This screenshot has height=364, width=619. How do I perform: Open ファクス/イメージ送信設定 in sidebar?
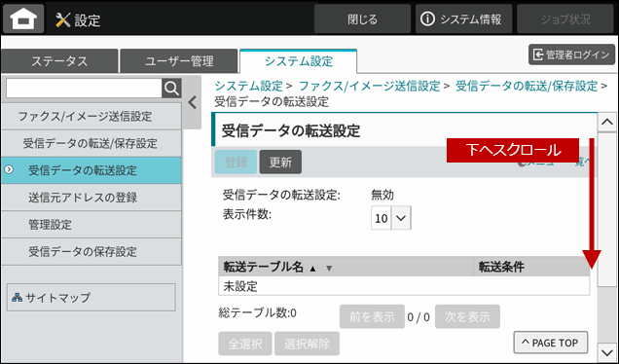click(x=91, y=117)
